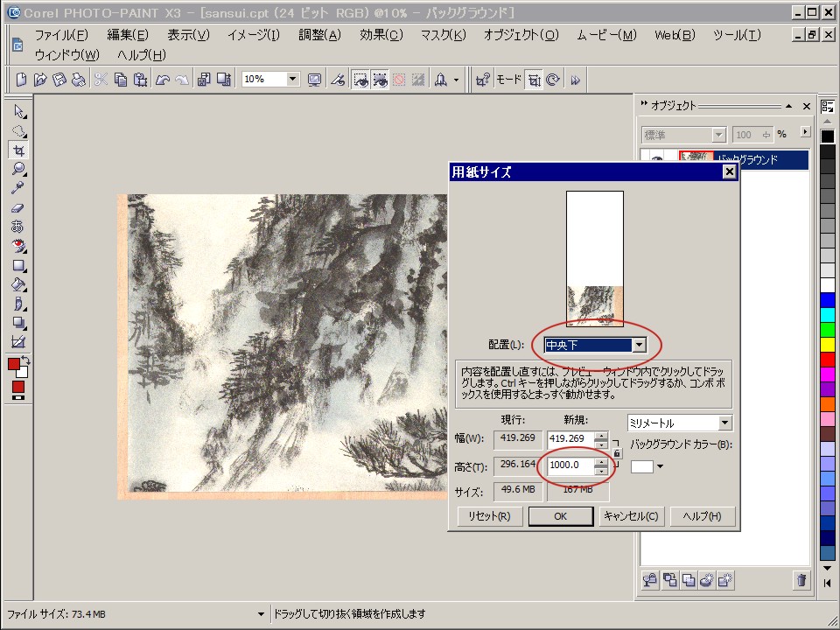Click the モード label button in property bar
Image resolution: width=840 pixels, height=630 pixels.
(x=508, y=80)
